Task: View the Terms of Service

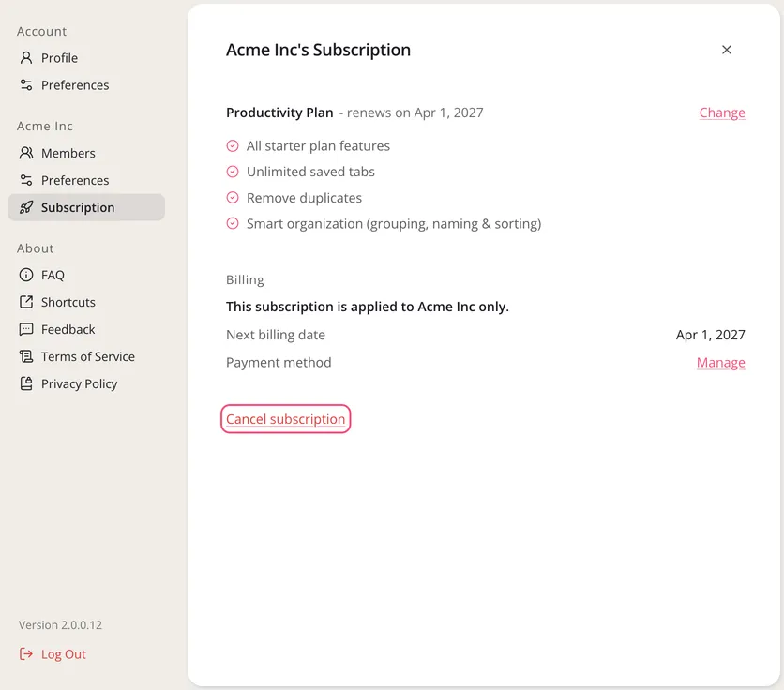Action: tap(86, 356)
